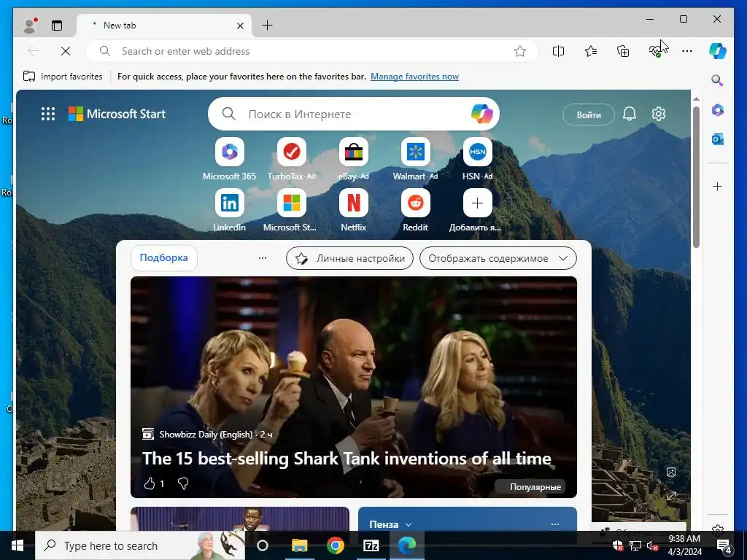Stop loading the page

coord(66,51)
